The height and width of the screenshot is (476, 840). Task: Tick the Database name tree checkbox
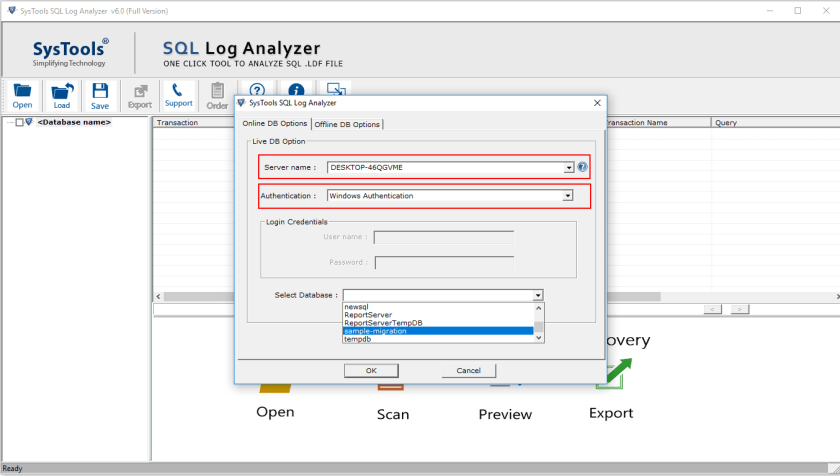click(x=19, y=123)
